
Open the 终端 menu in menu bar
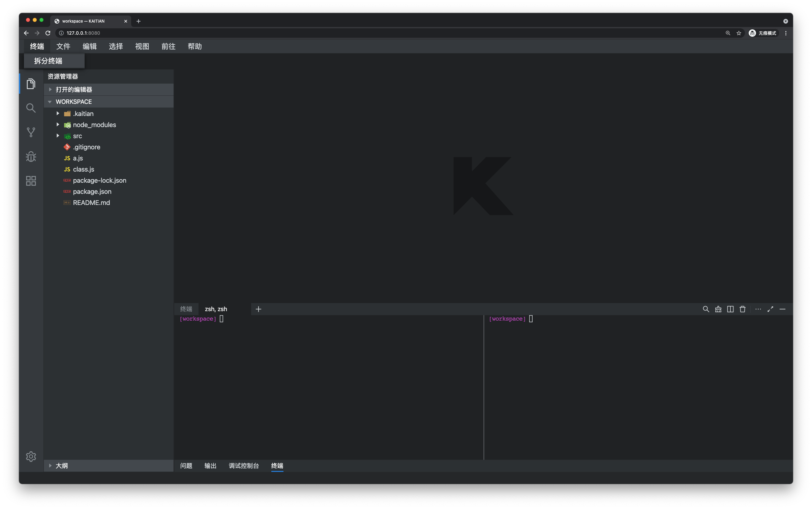(37, 47)
